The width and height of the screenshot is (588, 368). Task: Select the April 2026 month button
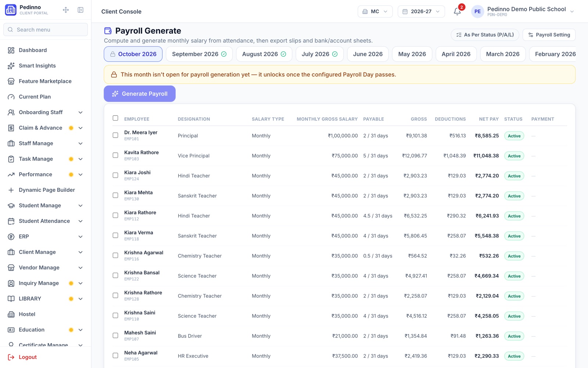(456, 54)
